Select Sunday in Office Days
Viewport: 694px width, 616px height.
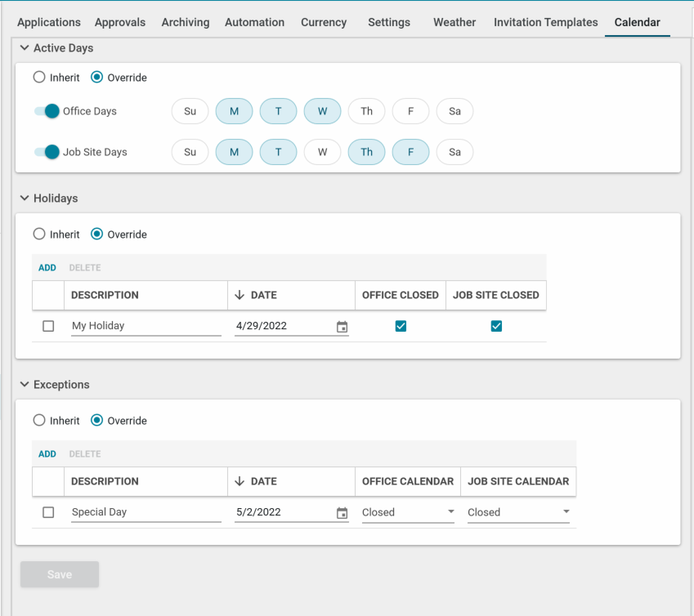(x=190, y=111)
